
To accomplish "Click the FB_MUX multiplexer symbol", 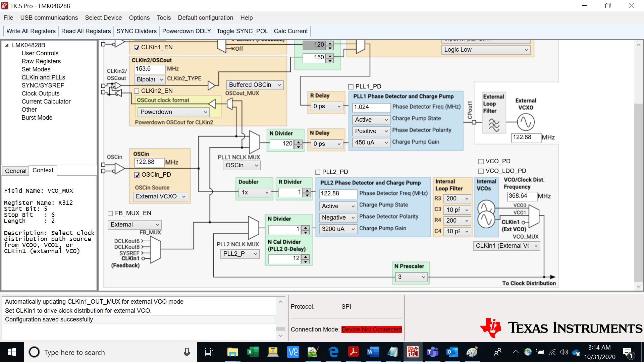I will coord(156,250).
